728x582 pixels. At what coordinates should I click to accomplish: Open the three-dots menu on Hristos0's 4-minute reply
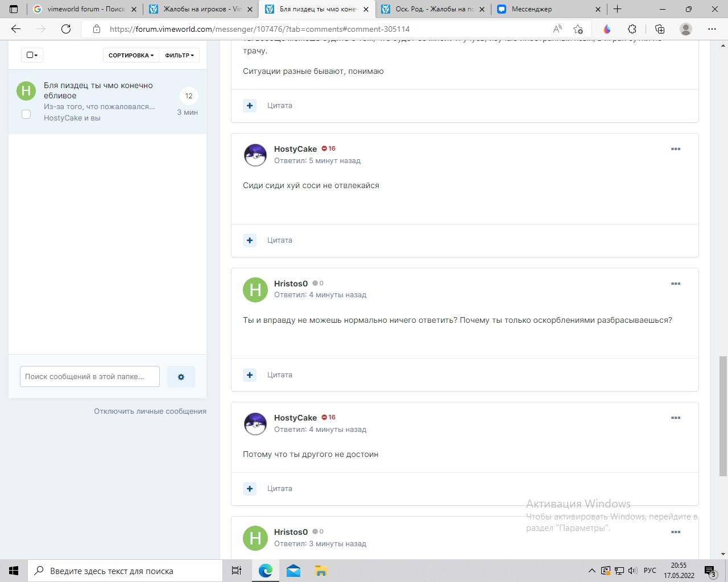pyautogui.click(x=675, y=284)
